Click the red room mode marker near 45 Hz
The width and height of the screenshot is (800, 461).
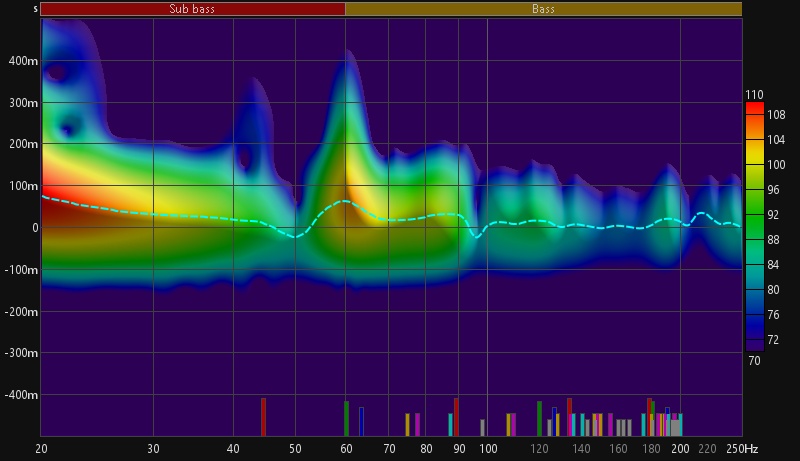263,416
